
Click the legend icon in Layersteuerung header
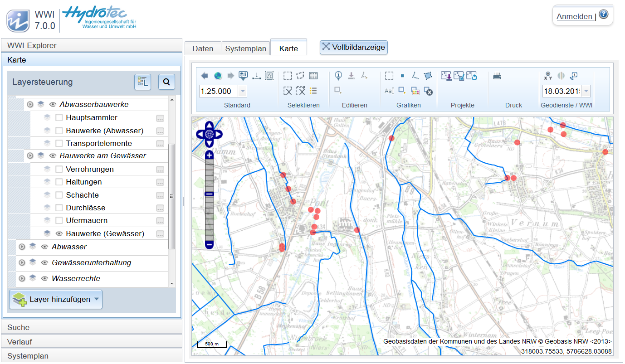pos(142,82)
